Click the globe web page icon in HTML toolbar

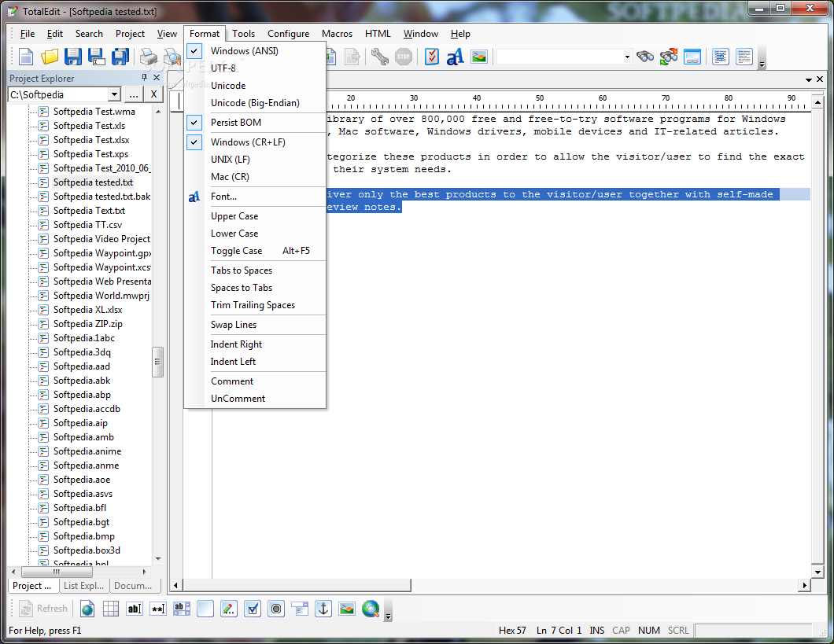click(x=88, y=609)
